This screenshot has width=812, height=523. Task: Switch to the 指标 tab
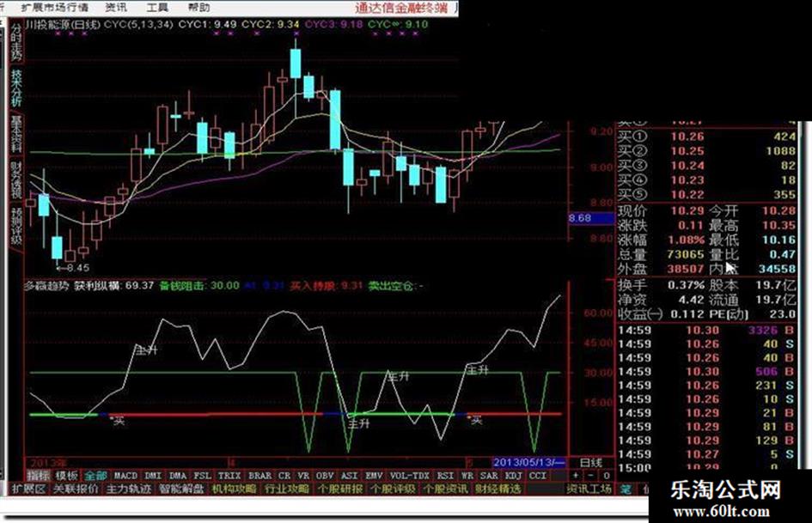click(39, 476)
